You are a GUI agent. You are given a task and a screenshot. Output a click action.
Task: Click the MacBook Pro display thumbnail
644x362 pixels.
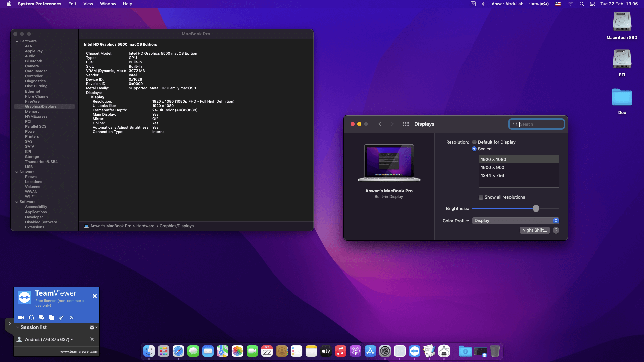[389, 163]
